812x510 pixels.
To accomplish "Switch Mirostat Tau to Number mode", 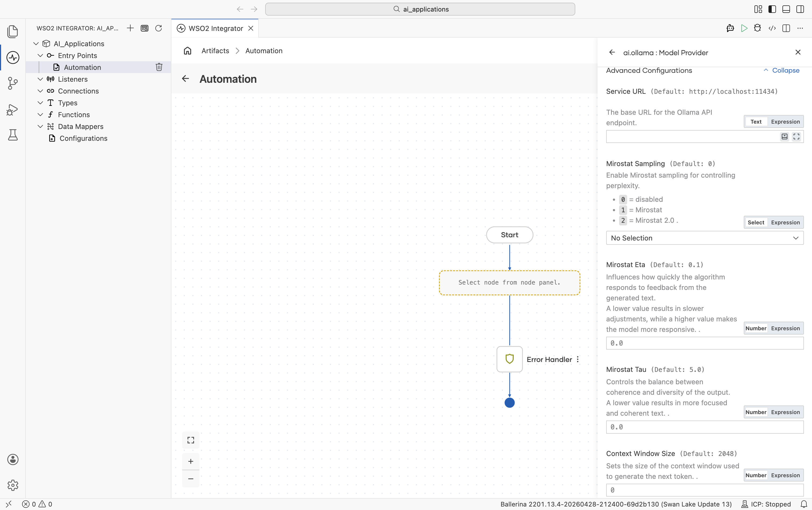I will click(756, 412).
